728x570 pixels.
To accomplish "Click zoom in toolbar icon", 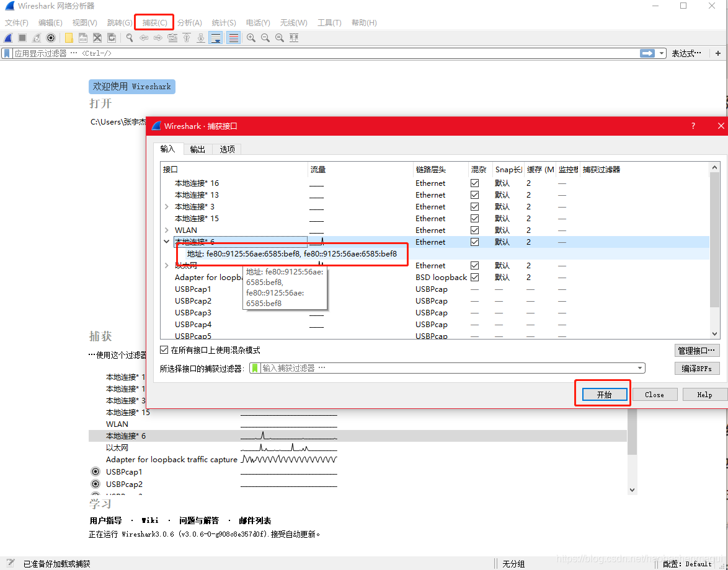I will click(251, 38).
